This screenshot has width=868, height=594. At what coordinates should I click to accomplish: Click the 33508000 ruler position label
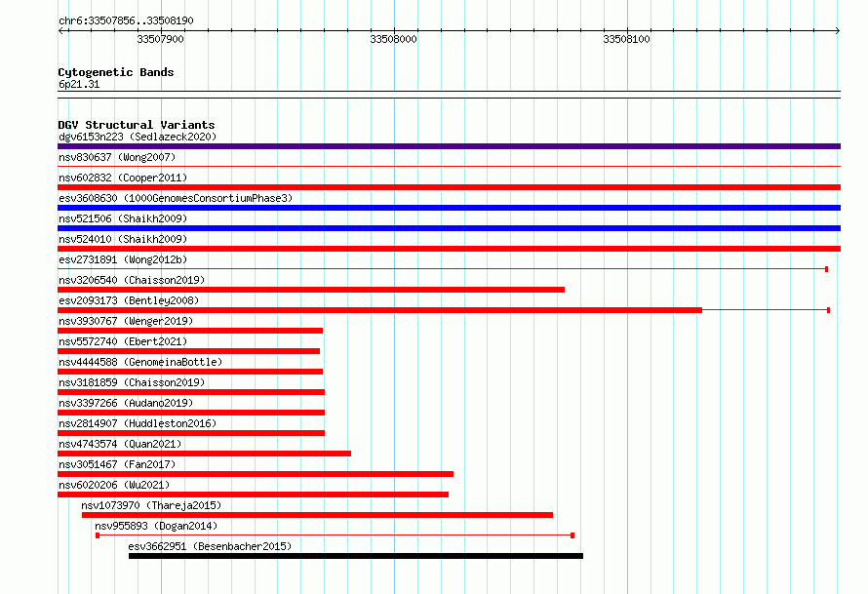[x=394, y=39]
